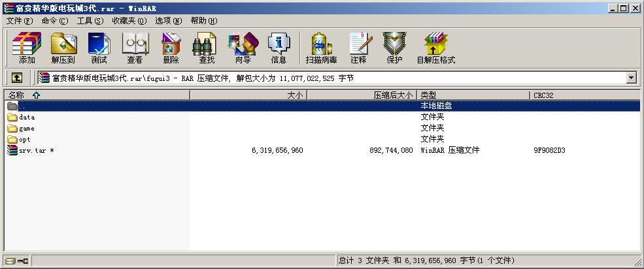Viewport: 644px width, 269px height.
Task: Open the File (文件) menu
Action: point(20,20)
